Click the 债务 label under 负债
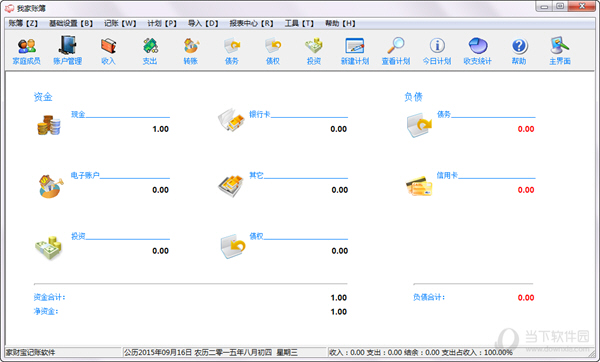600x362 pixels. coord(444,114)
